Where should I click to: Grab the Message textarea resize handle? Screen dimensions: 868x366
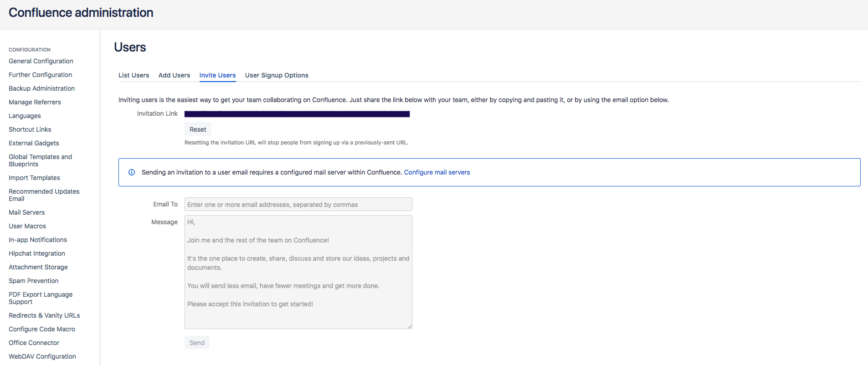[x=410, y=326]
